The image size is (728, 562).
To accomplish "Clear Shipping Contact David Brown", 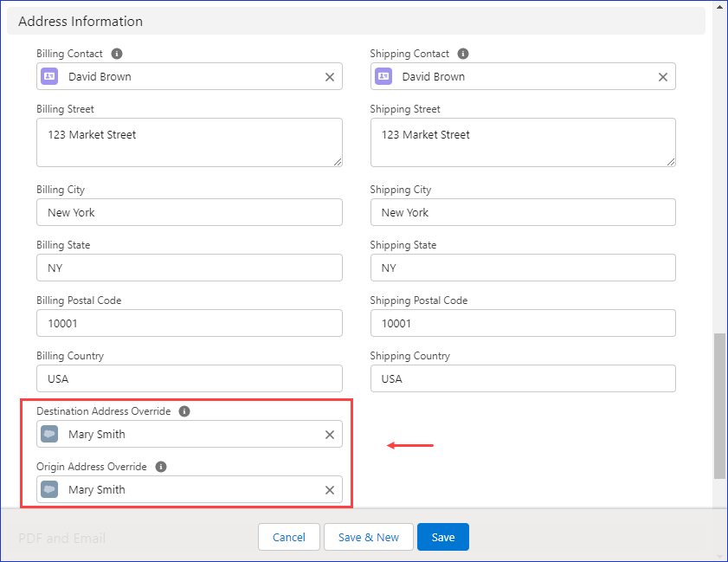I will tap(663, 77).
